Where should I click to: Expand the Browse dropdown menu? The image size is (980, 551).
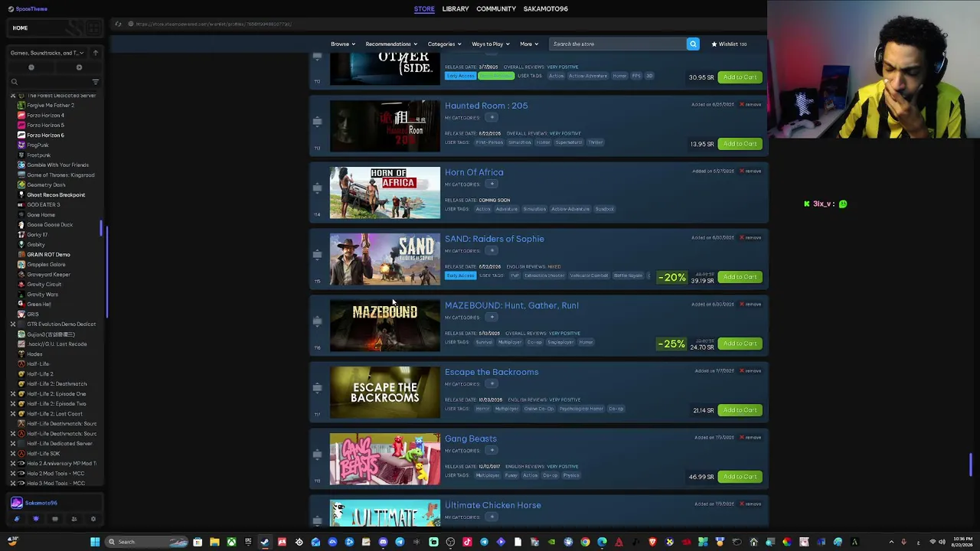(342, 44)
